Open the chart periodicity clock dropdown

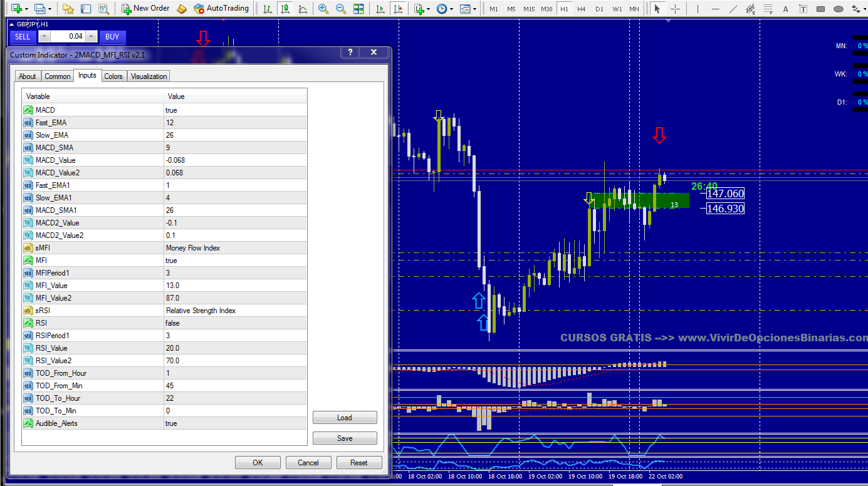444,9
